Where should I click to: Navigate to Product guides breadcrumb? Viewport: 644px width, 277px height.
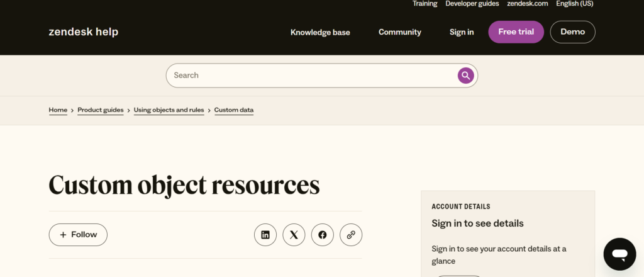[101, 110]
